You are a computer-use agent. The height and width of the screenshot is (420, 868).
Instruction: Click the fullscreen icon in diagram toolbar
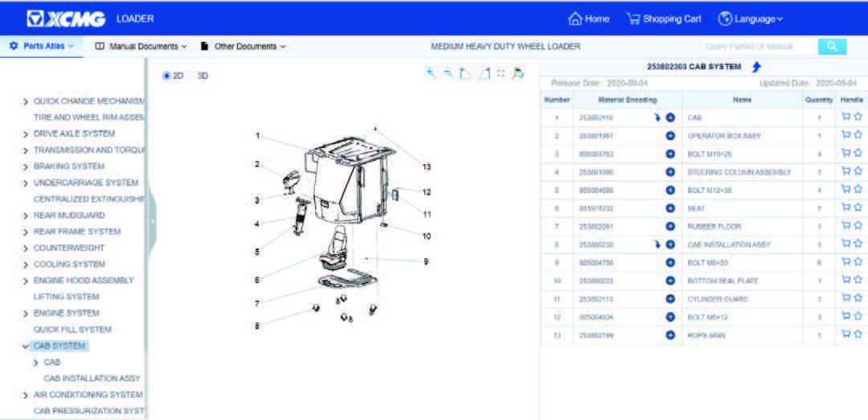pyautogui.click(x=501, y=73)
